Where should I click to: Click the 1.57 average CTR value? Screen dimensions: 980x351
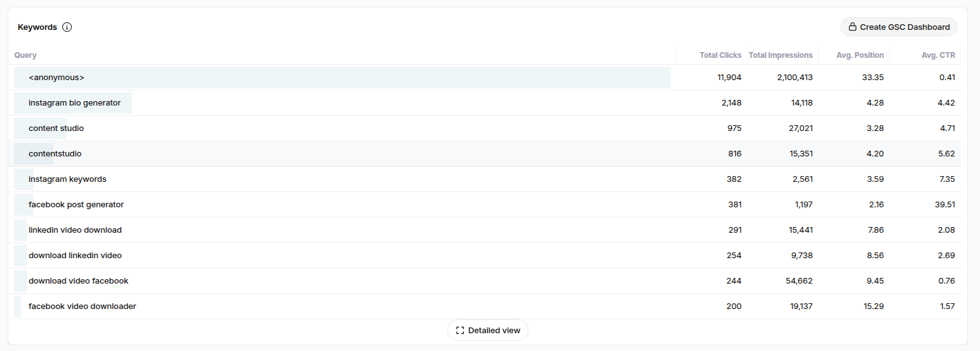(x=948, y=306)
